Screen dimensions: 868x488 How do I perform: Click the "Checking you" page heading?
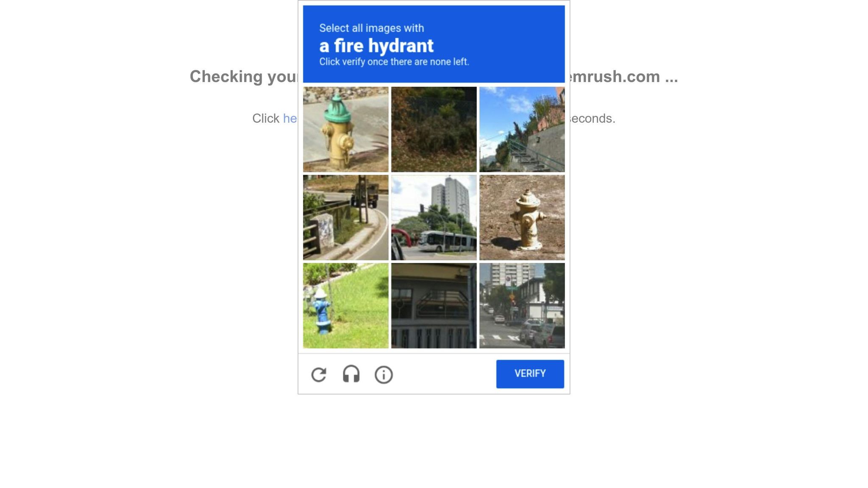[x=244, y=77]
